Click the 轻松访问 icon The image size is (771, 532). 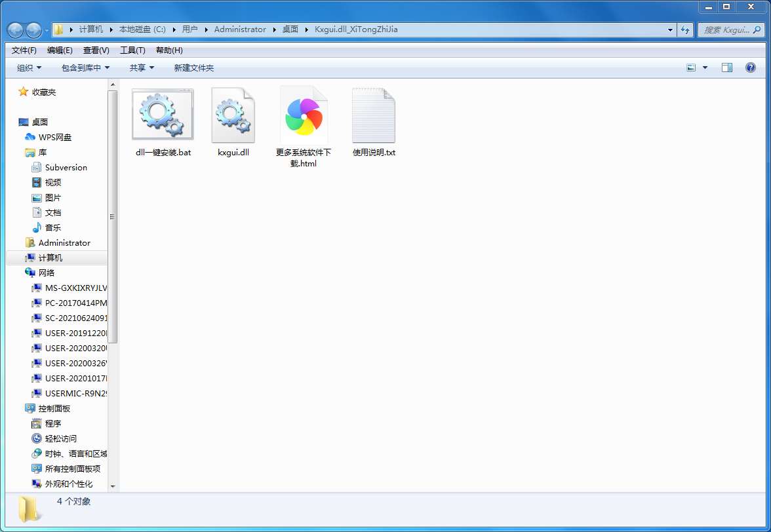click(37, 438)
